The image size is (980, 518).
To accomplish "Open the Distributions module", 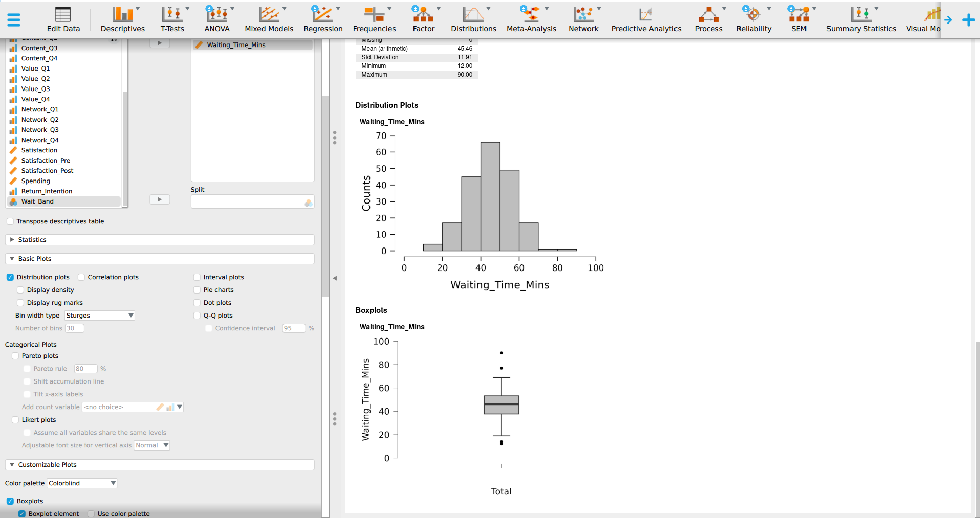I will pos(473,19).
